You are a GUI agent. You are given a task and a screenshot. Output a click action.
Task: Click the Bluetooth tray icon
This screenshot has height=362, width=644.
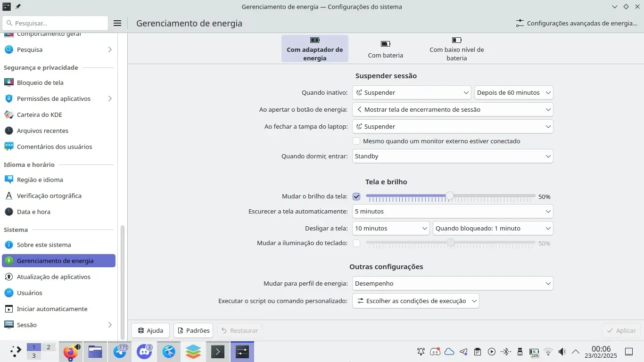(x=505, y=352)
